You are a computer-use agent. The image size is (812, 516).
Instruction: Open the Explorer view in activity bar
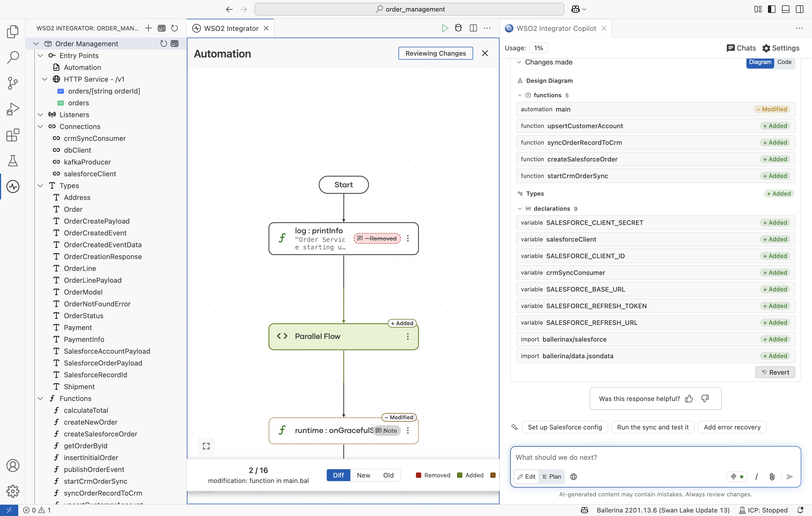coord(13,31)
